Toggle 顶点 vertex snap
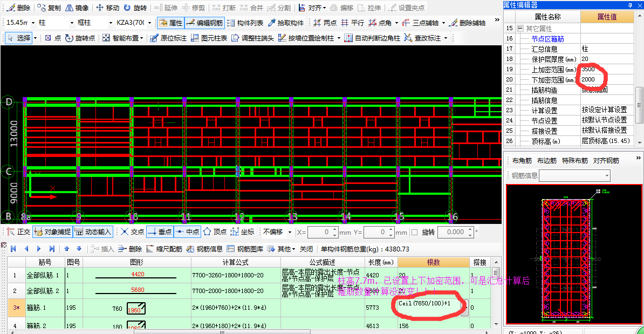 click(215, 232)
